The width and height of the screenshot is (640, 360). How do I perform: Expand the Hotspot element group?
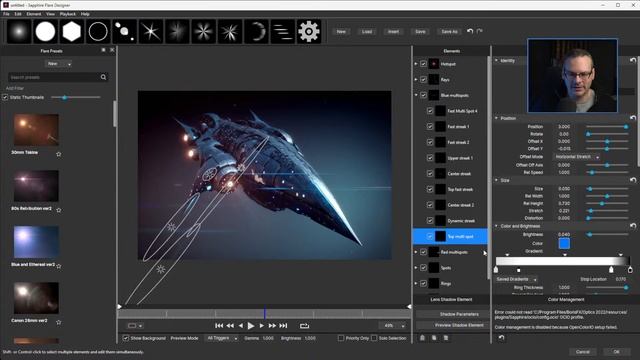coord(416,64)
